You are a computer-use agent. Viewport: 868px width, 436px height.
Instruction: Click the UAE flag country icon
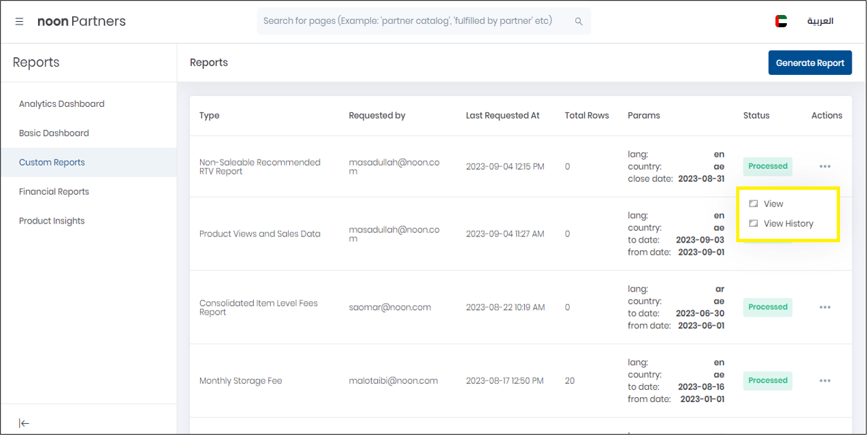coord(781,21)
